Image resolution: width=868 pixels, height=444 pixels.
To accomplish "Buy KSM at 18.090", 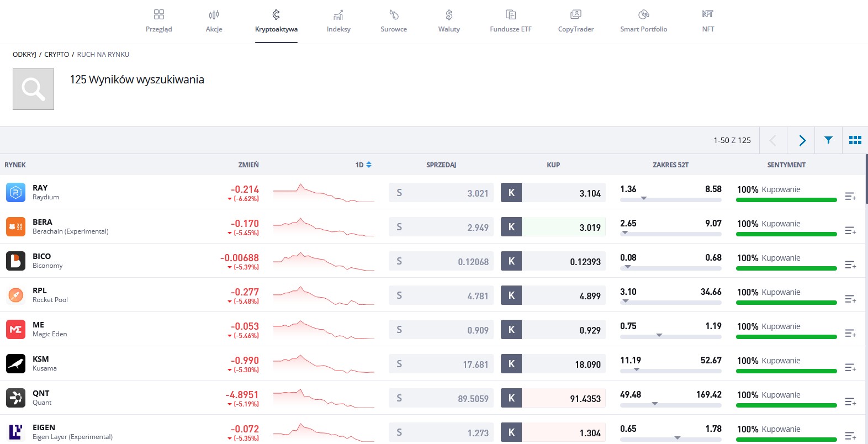I will click(553, 364).
